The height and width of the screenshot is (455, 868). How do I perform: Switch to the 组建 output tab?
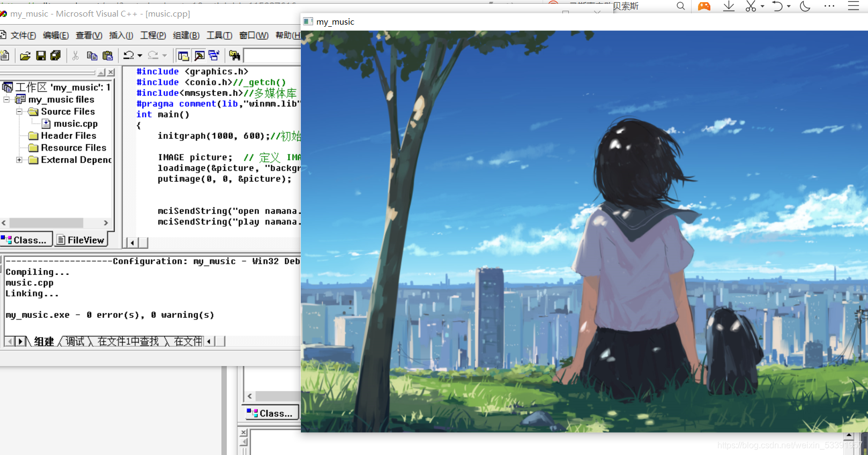click(x=44, y=341)
